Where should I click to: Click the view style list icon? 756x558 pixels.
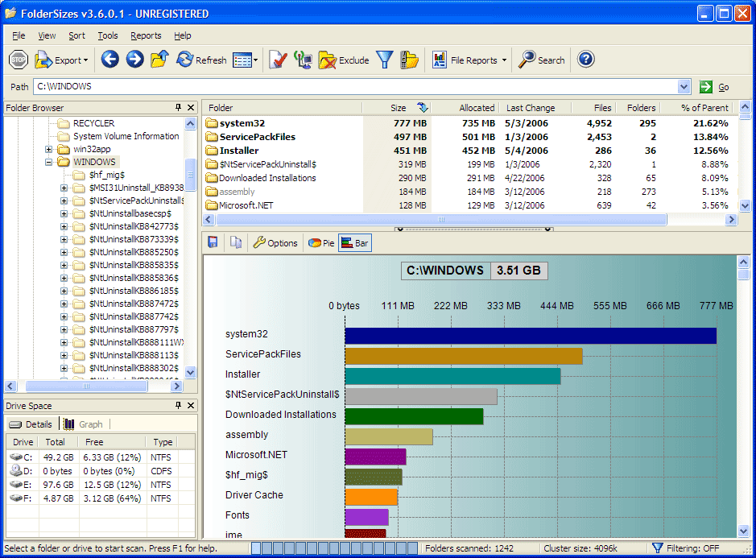tap(242, 60)
